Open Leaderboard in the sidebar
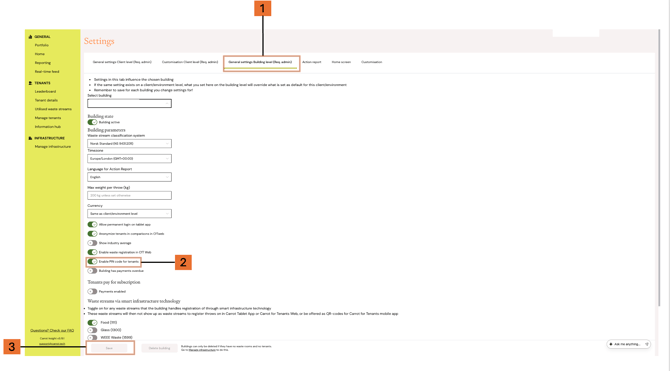The width and height of the screenshot is (670, 371). (x=45, y=91)
